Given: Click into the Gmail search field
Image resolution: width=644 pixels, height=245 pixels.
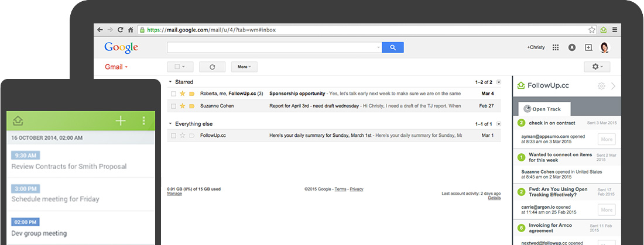Looking at the screenshot, I should [274, 47].
